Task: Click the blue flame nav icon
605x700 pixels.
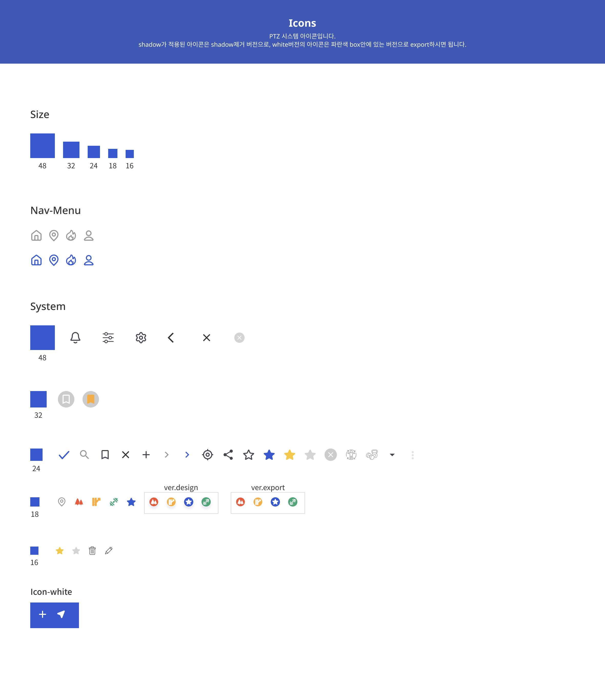Action: [x=71, y=260]
